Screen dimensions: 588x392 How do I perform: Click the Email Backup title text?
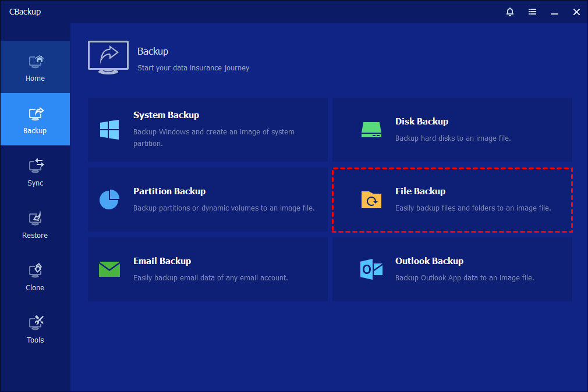click(162, 261)
